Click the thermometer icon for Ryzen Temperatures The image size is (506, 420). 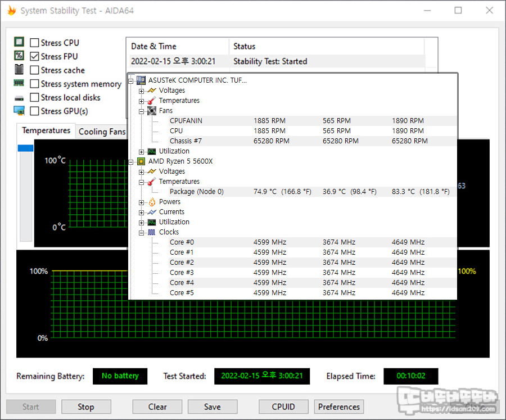[151, 182]
